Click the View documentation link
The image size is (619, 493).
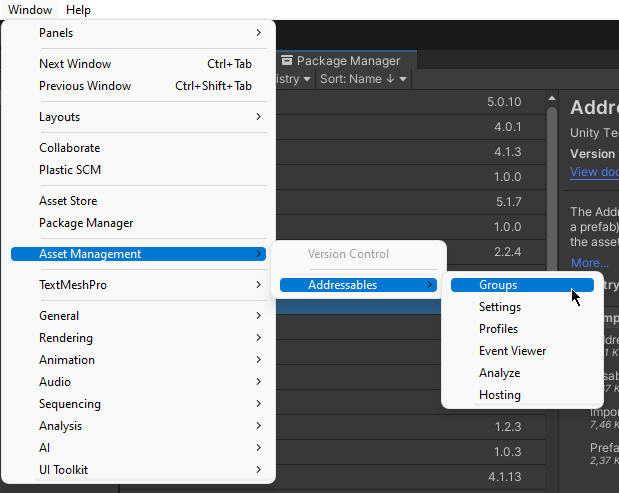(x=594, y=172)
